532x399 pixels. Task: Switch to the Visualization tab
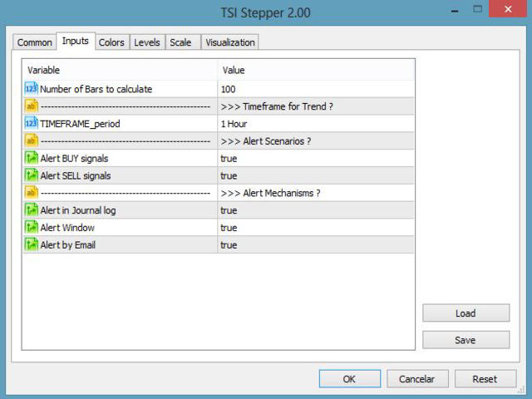tap(230, 42)
